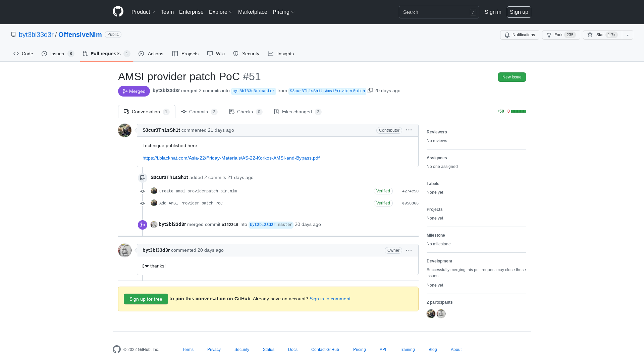644x362 pixels.
Task: Open the Notifications bell
Action: (x=507, y=35)
